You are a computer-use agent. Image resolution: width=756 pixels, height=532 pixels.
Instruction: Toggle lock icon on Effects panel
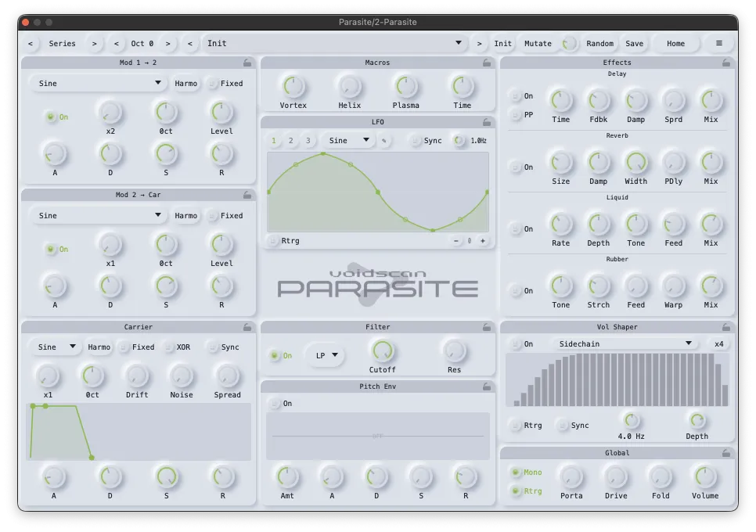pyautogui.click(x=725, y=63)
